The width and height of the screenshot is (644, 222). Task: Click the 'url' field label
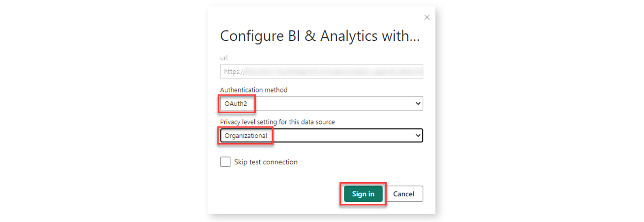224,58
